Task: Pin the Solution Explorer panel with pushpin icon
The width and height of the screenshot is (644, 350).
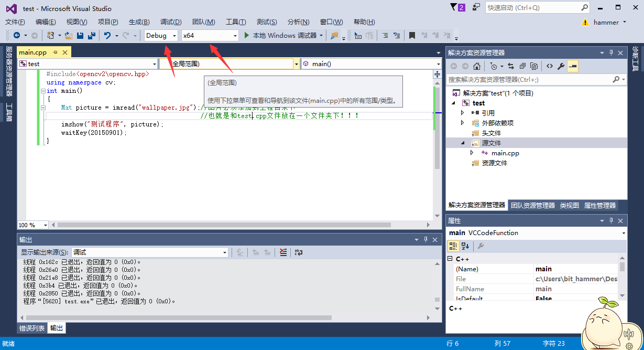Action: pos(610,52)
